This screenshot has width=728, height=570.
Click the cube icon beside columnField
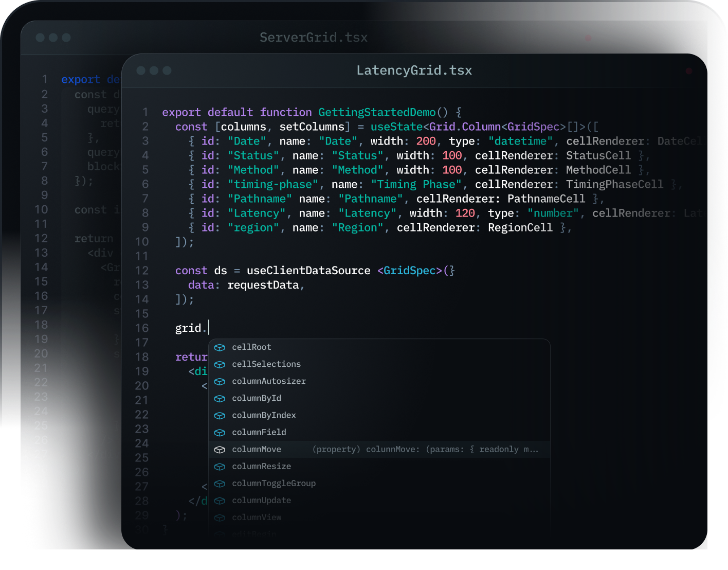click(x=220, y=433)
